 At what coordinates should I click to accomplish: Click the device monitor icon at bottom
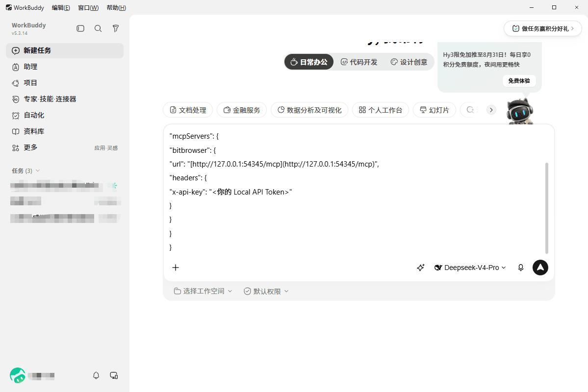[x=114, y=375]
